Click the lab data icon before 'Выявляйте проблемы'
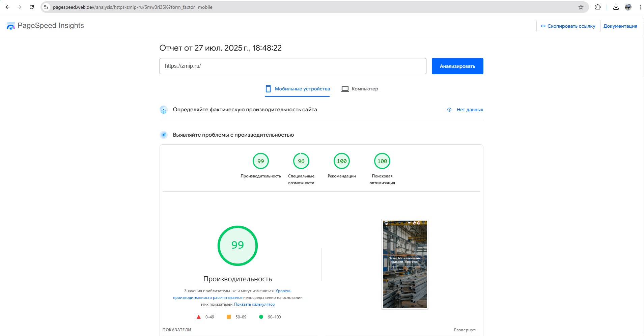The width and height of the screenshot is (644, 336). pos(164,135)
